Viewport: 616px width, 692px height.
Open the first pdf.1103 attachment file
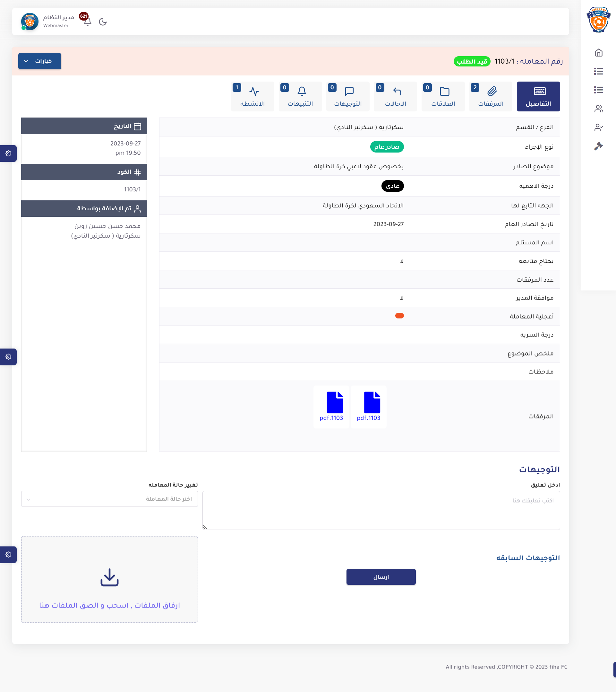click(x=369, y=407)
